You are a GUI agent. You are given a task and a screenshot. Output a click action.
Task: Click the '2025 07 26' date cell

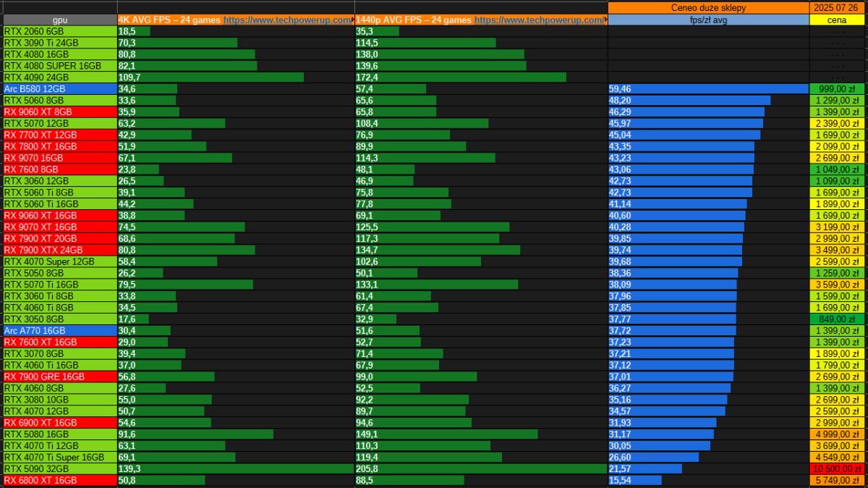(837, 8)
